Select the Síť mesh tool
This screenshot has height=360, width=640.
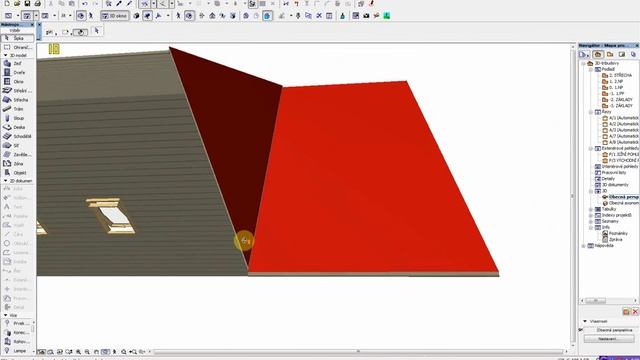pos(18,145)
